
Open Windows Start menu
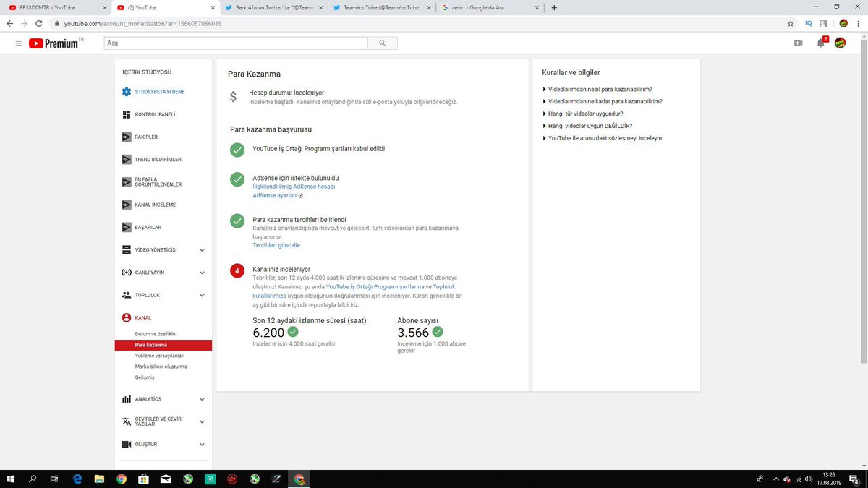click(x=11, y=479)
